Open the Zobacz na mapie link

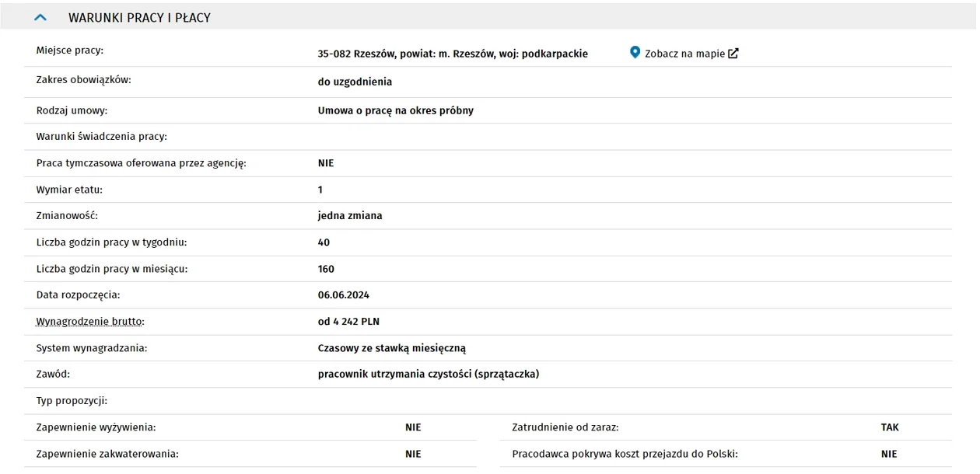(x=684, y=54)
